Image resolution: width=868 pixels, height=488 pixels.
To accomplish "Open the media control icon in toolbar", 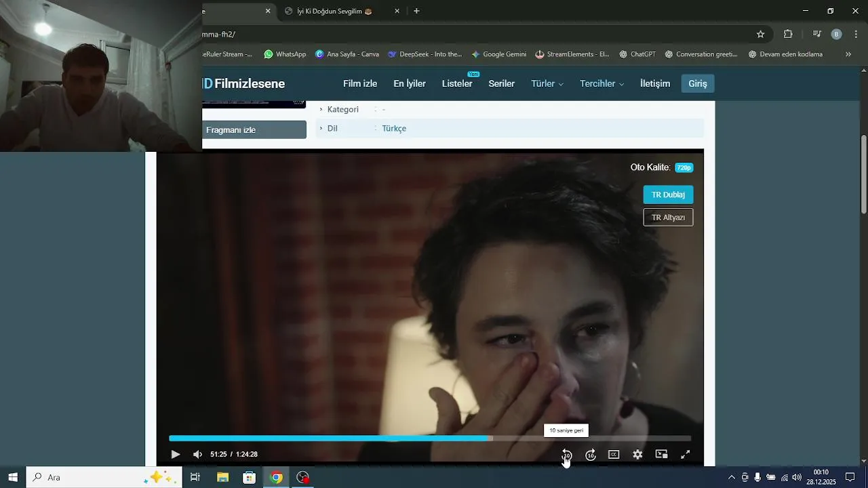I will pos(816,34).
